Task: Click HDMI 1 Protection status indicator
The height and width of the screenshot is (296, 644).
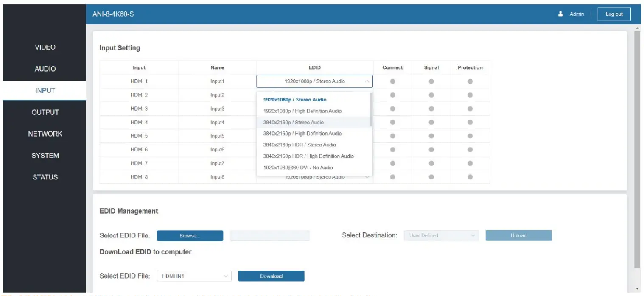Action: coord(470,81)
